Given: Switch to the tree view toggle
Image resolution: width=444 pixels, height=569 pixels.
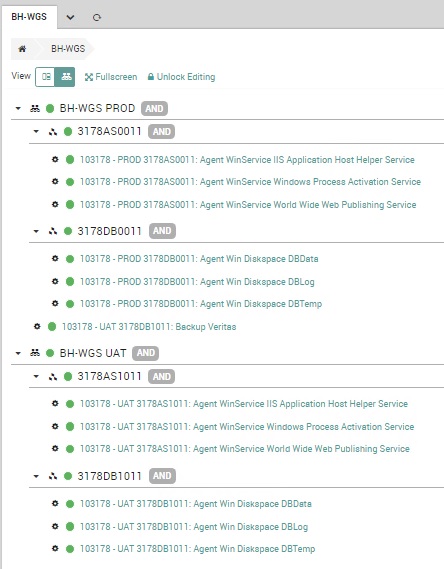Looking at the screenshot, I should (65, 77).
